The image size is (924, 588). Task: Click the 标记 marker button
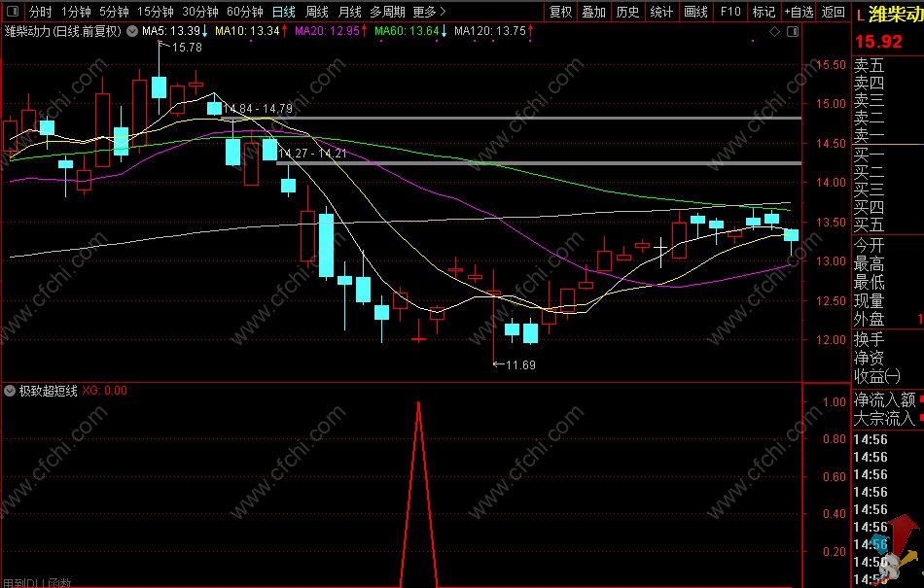pos(764,12)
